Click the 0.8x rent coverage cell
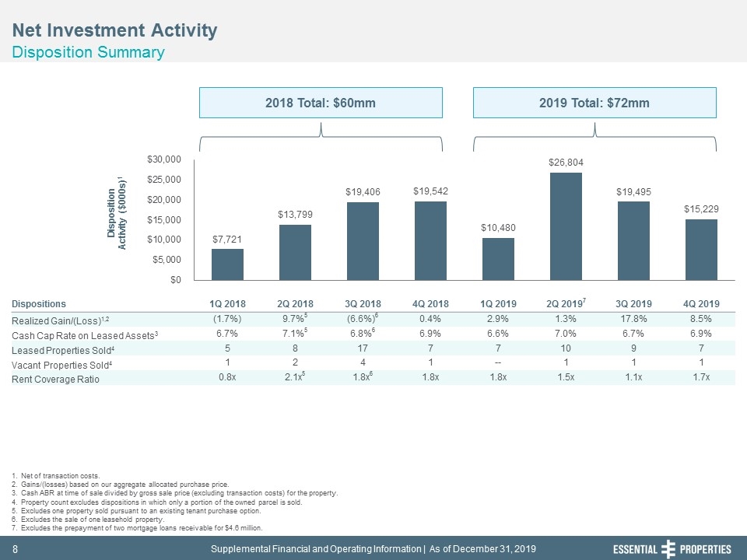 coord(227,377)
